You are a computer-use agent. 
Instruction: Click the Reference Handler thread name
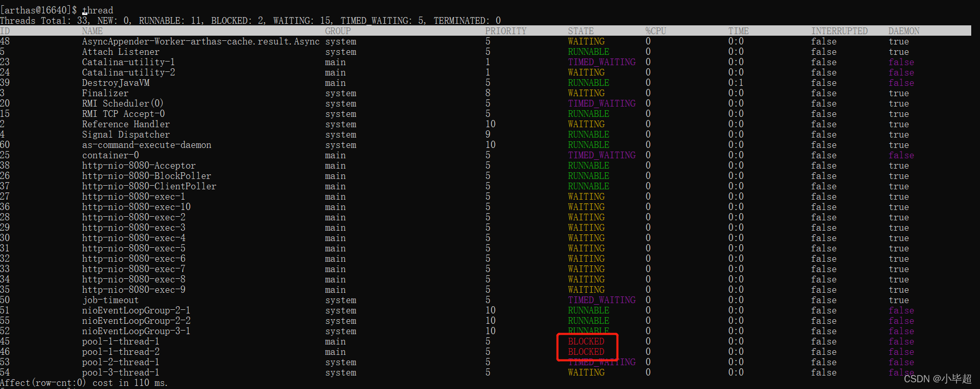point(126,124)
